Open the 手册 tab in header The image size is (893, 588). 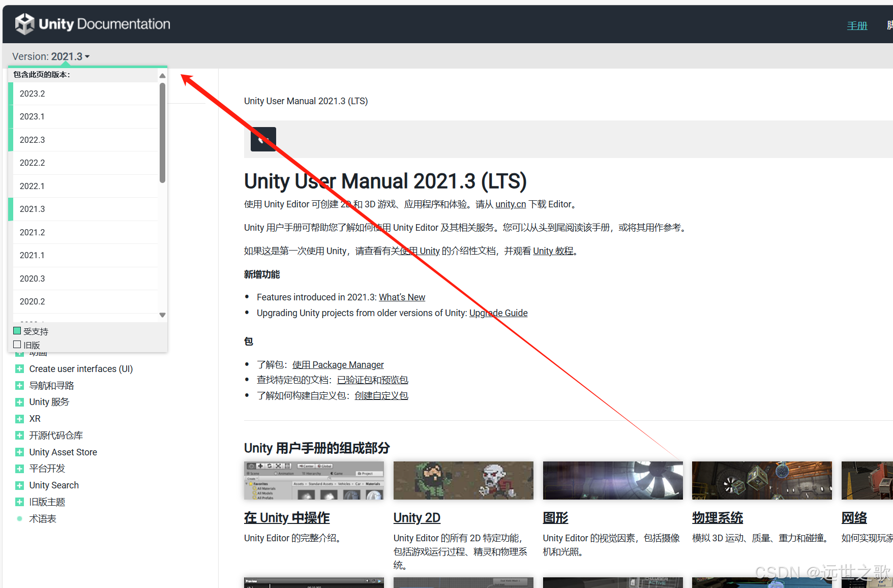point(857,25)
